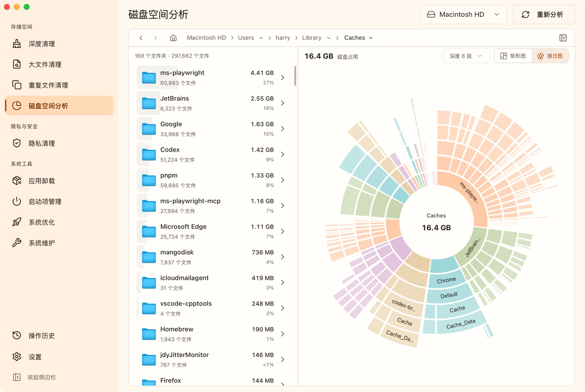Click 重新分析 reanalyze button
Viewport: 585px width, 392px height.
[544, 14]
